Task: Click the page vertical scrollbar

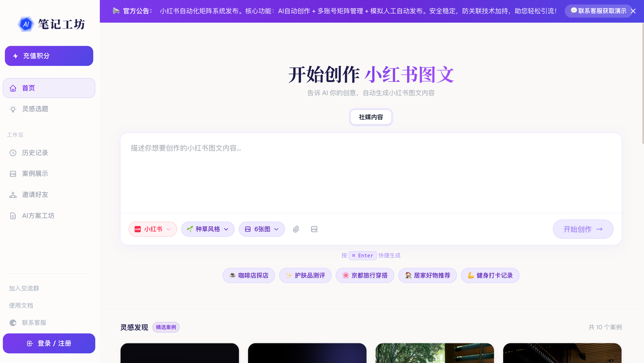Action: [642, 83]
